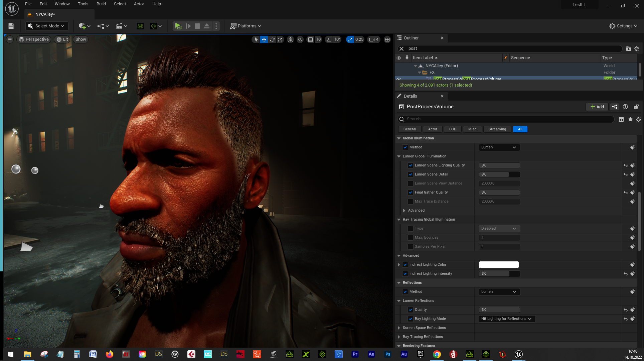Toggle the world/local coordinate system icon
The image size is (644, 361).
[x=291, y=39]
